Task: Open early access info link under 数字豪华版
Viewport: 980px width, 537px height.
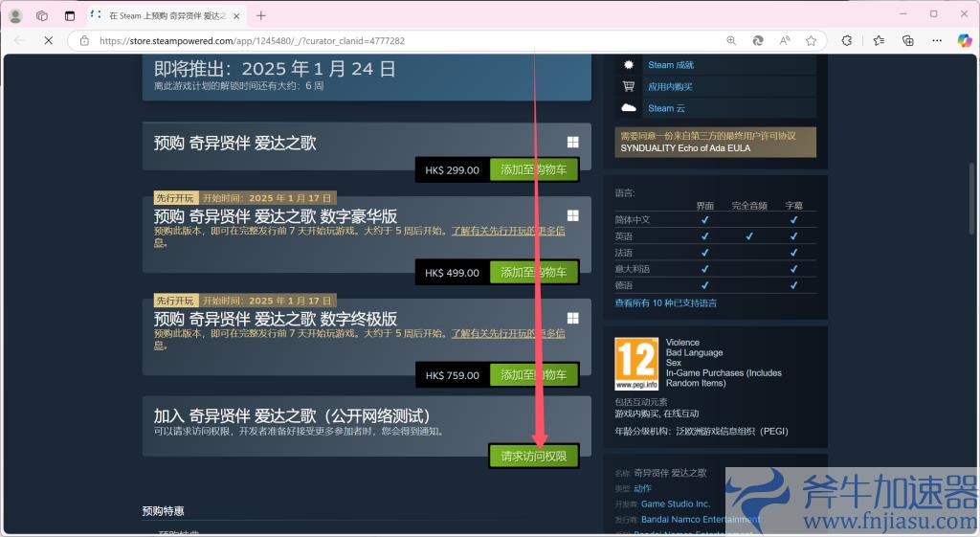Action: (x=508, y=231)
